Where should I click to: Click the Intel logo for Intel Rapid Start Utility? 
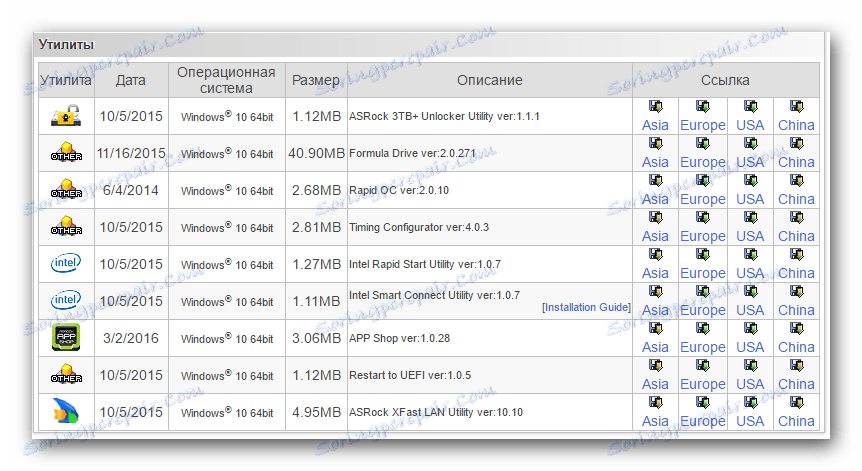[x=66, y=263]
